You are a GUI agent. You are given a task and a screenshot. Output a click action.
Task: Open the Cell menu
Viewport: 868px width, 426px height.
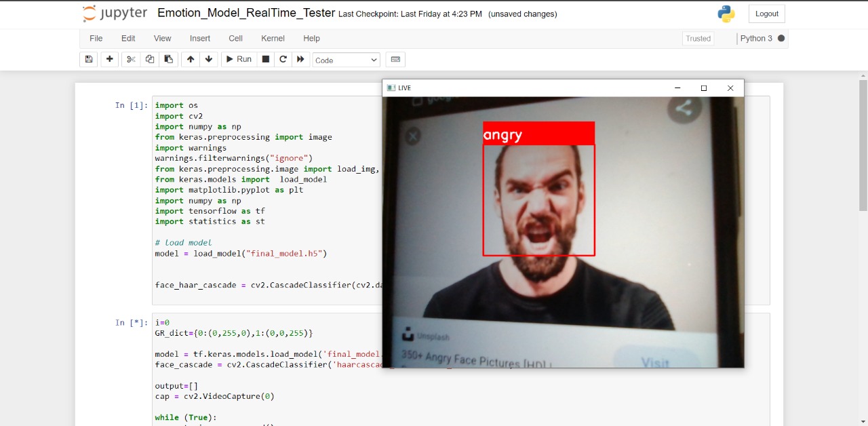[x=235, y=39]
